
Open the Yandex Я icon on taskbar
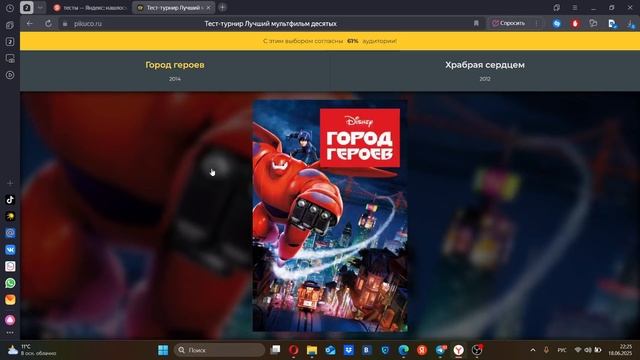click(422, 350)
